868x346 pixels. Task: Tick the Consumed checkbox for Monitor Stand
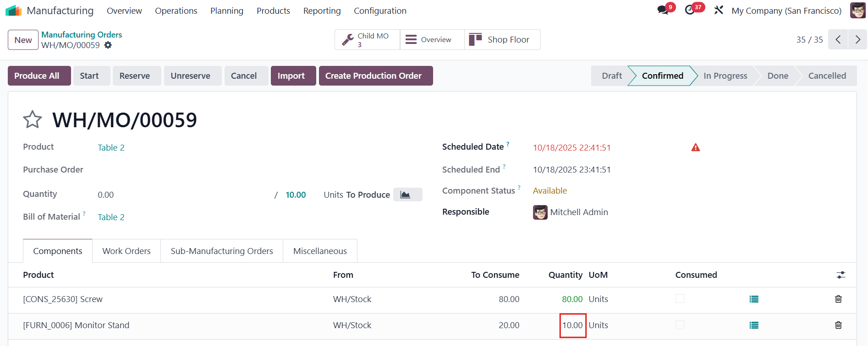[680, 325]
